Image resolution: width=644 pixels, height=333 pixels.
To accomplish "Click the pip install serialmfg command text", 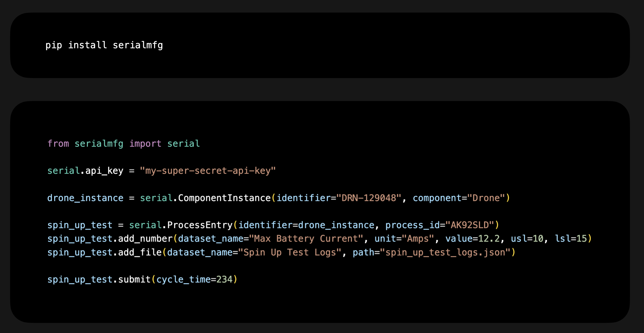I will [104, 45].
